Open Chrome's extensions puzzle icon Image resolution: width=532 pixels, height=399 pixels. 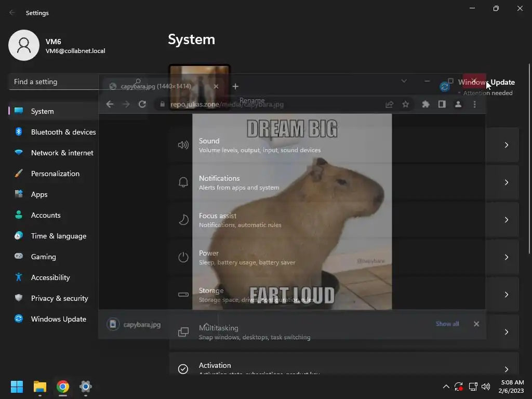pyautogui.click(x=425, y=104)
